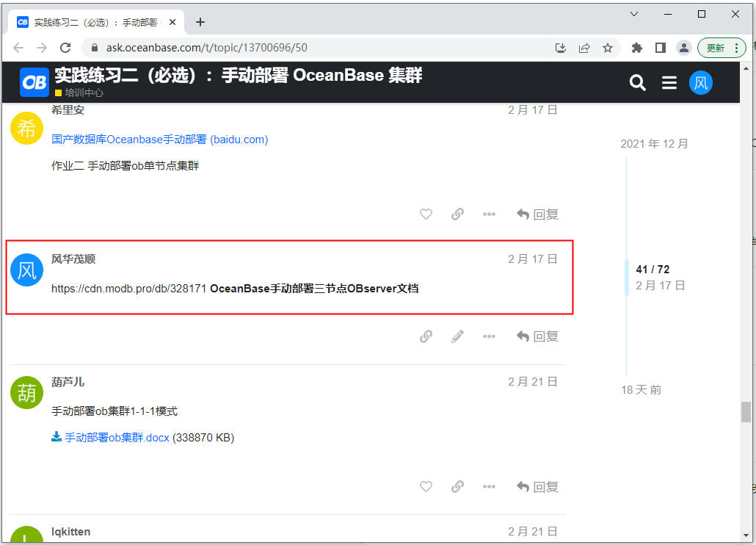The image size is (756, 545).
Task: Close the 实践练习二 tab
Action: tap(172, 22)
